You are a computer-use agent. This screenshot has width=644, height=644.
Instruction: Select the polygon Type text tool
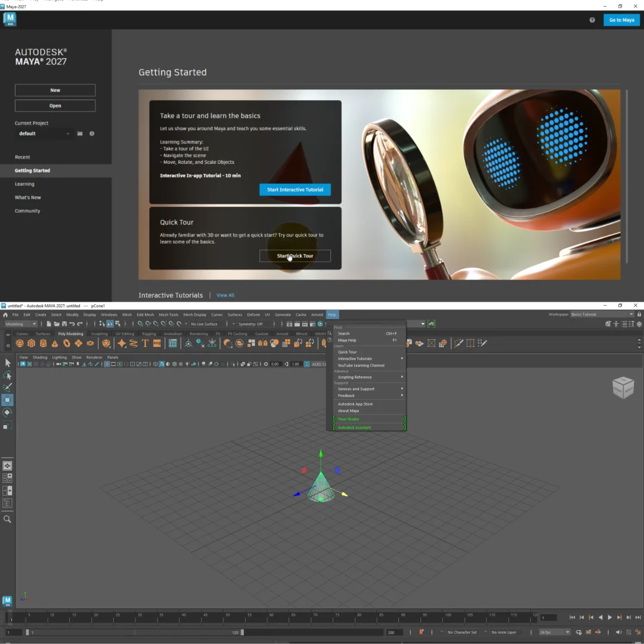click(x=145, y=343)
